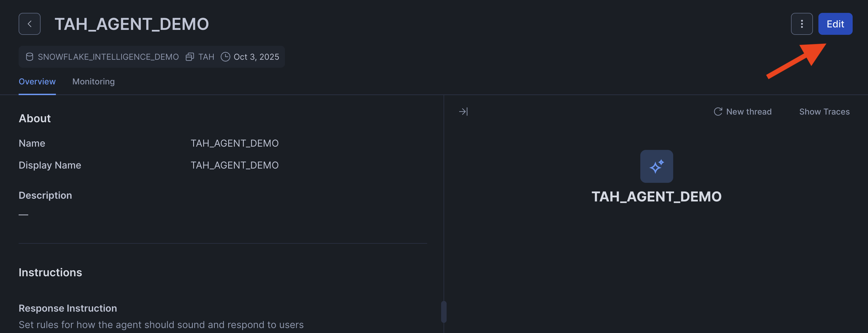The height and width of the screenshot is (333, 868).
Task: Click the Response Instruction heading
Action: 68,308
